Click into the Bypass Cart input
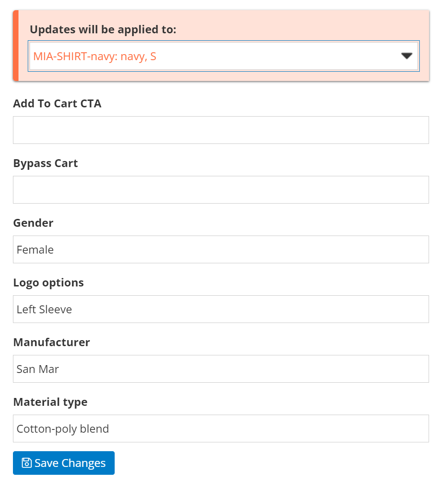Screen dimensions: 448x497 [x=221, y=190]
